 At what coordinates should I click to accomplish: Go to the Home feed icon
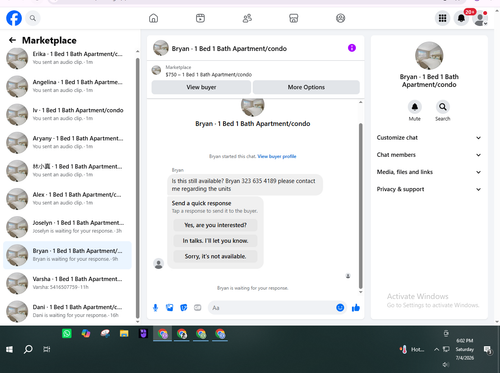tap(153, 18)
